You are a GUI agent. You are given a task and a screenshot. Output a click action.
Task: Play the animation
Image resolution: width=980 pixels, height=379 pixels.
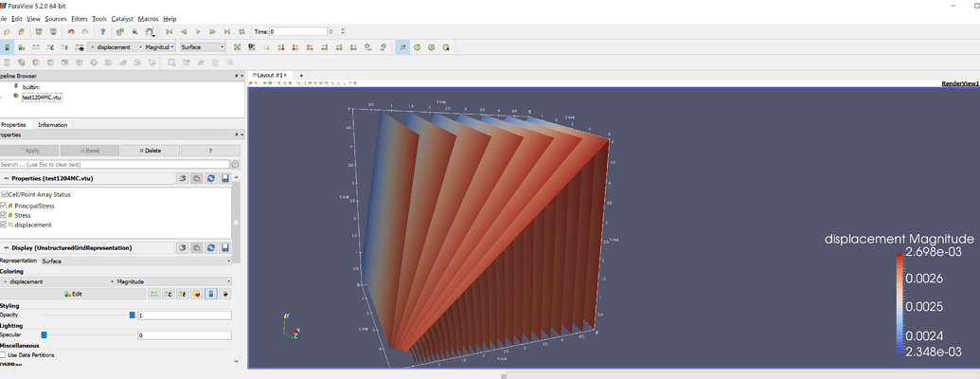[198, 31]
